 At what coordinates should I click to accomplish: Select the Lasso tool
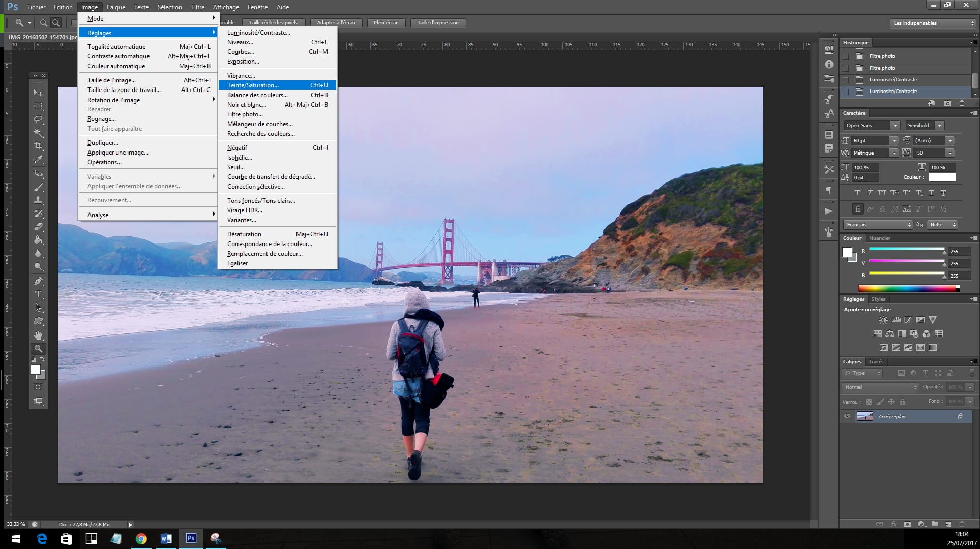click(38, 119)
